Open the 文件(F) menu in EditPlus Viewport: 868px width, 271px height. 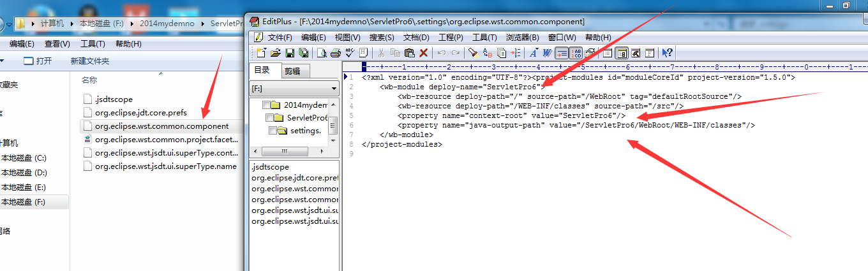(280, 38)
